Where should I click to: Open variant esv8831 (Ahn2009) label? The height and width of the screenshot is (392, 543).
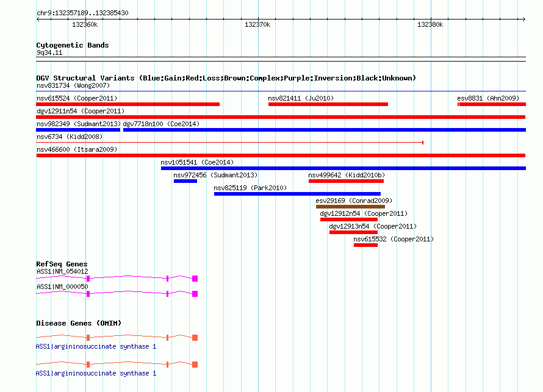point(488,98)
